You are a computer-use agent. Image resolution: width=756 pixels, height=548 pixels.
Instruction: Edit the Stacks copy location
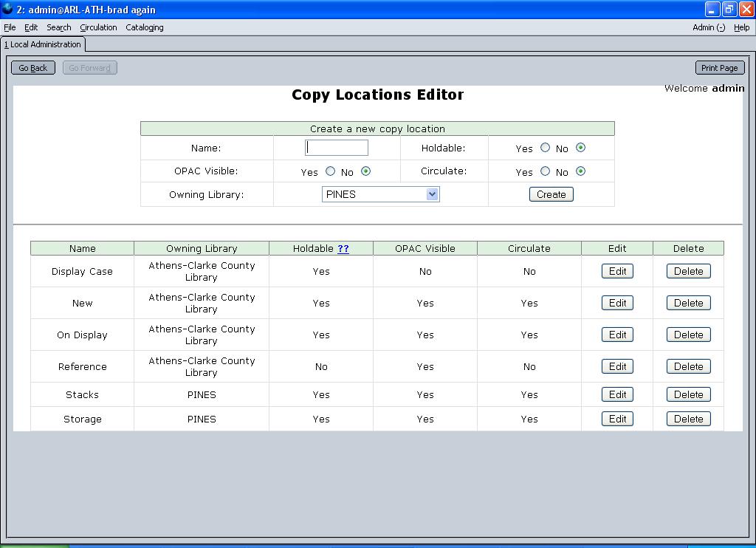(617, 394)
